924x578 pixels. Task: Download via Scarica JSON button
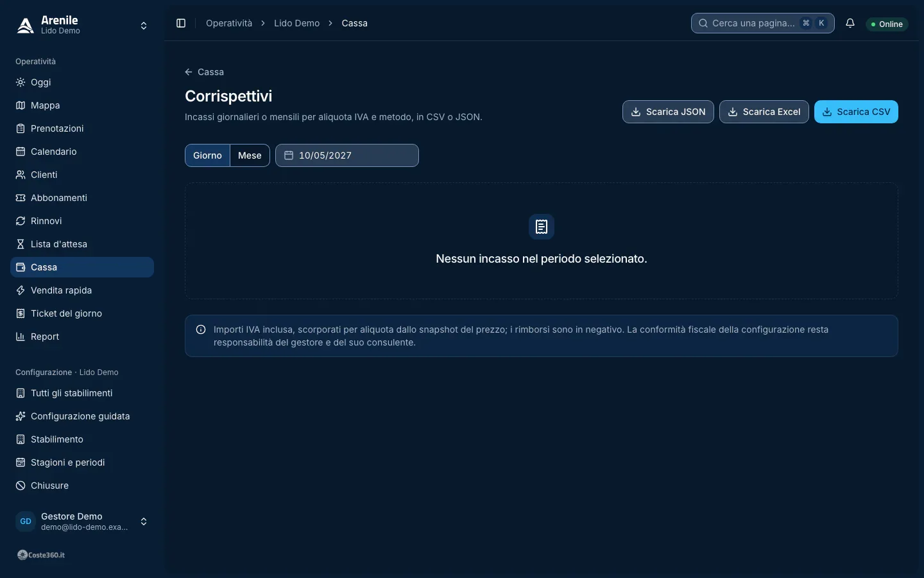tap(668, 112)
